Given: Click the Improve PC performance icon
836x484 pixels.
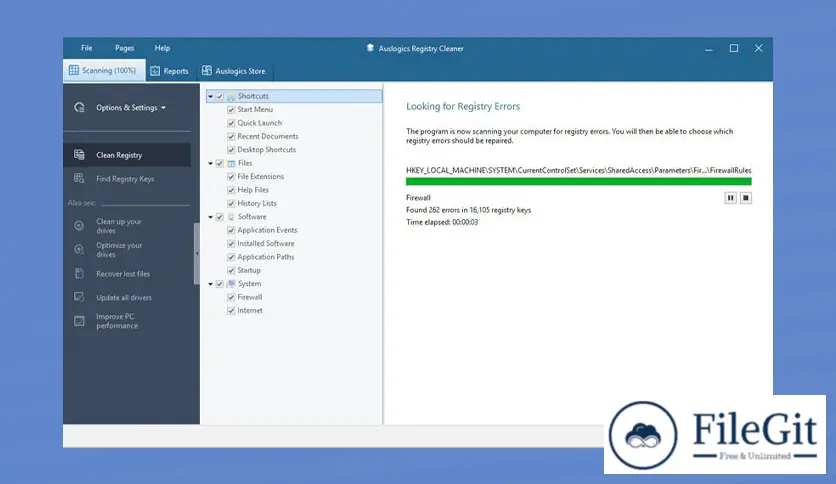Looking at the screenshot, I should pyautogui.click(x=79, y=321).
